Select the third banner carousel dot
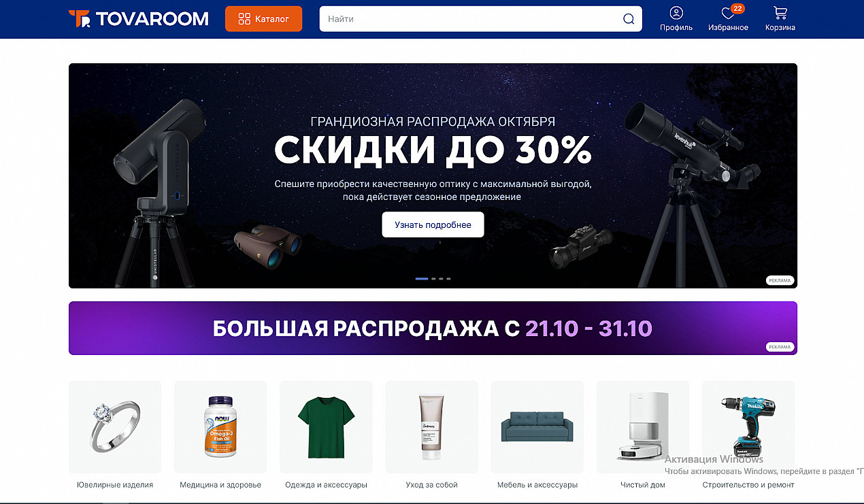864x504 pixels. [441, 279]
